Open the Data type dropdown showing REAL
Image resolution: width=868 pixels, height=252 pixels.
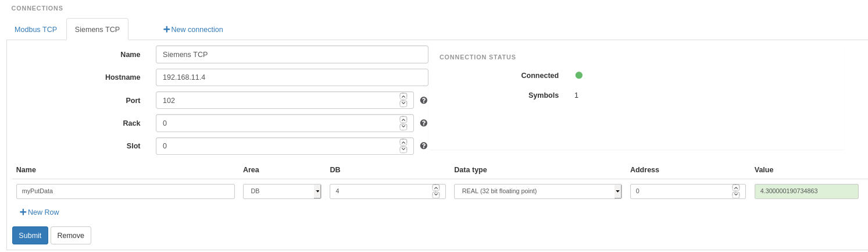click(538, 191)
